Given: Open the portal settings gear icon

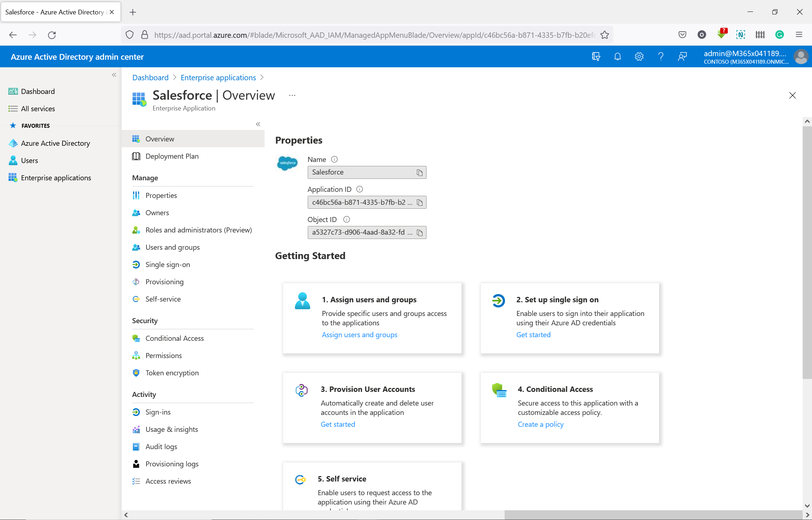Looking at the screenshot, I should coord(639,56).
